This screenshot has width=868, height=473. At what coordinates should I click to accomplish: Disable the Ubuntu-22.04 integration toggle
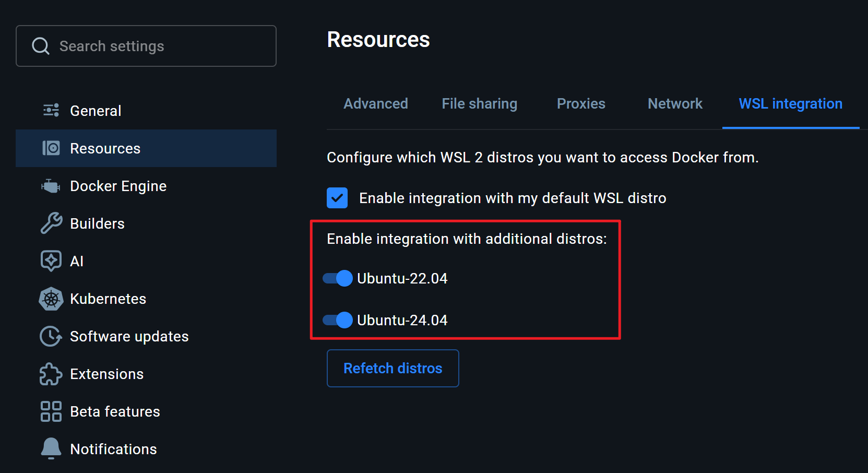337,278
